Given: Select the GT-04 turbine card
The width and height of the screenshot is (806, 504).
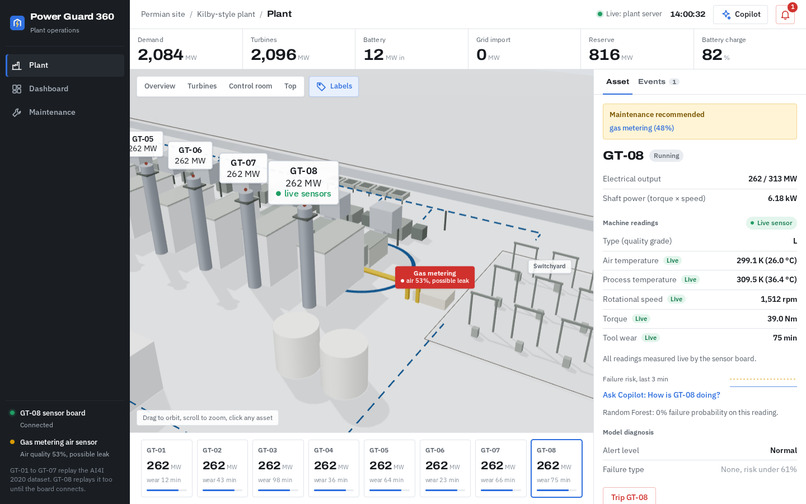Looking at the screenshot, I should coord(334,468).
